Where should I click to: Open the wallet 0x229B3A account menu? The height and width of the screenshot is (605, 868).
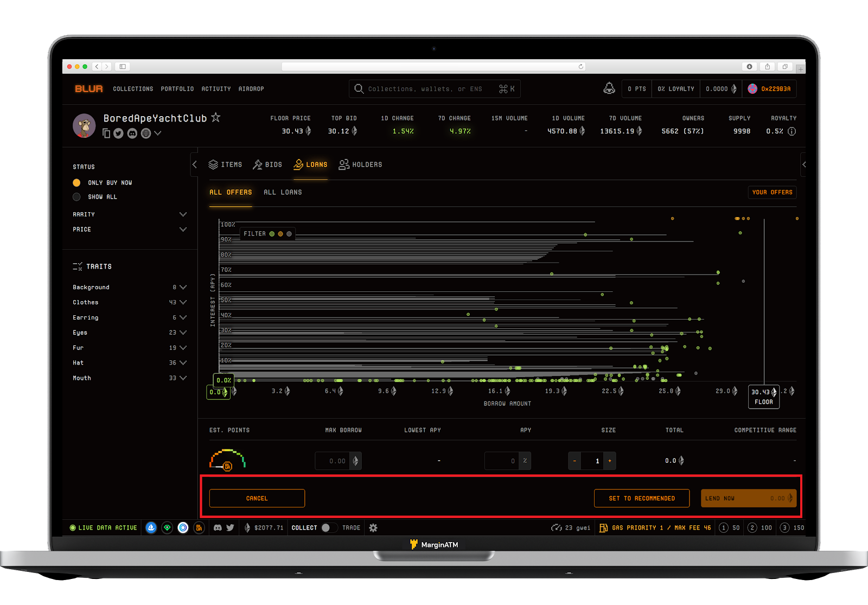coord(769,89)
